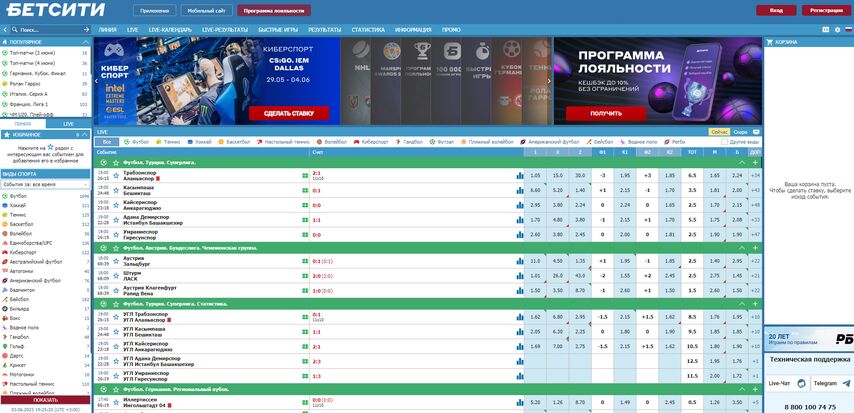The width and height of the screenshot is (854, 413).
Task: Open the Промо menu item
Action: click(451, 30)
